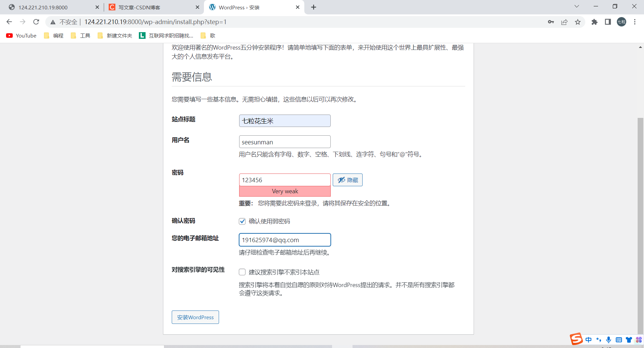Viewport: 644px width, 348px height.
Task: Toggle the browser side panel
Action: (608, 22)
